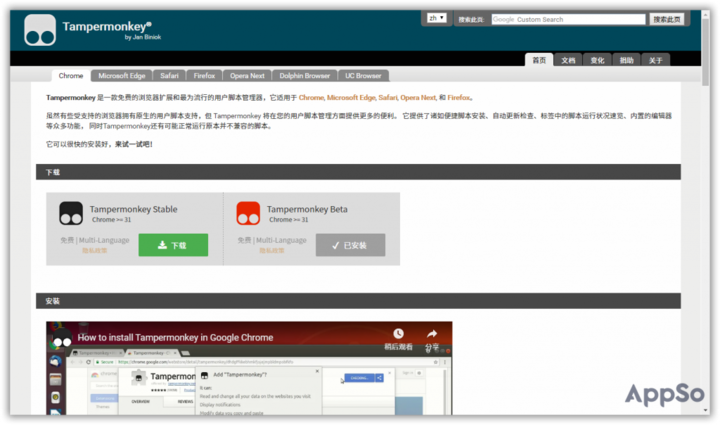Image resolution: width=720 pixels, height=425 pixels.
Task: Click the Tampermonkey logo icon in header
Action: click(x=40, y=30)
